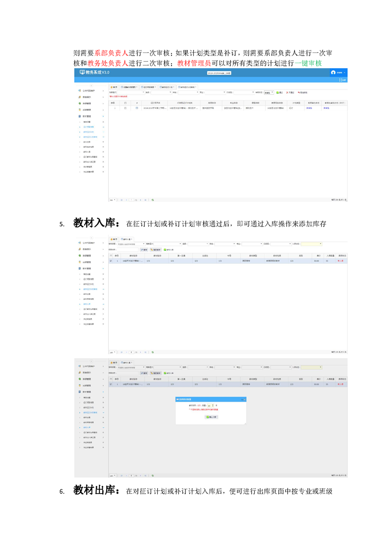Click 查询 search button in screenshot without dialog
392x555 pixels.
tap(144, 249)
